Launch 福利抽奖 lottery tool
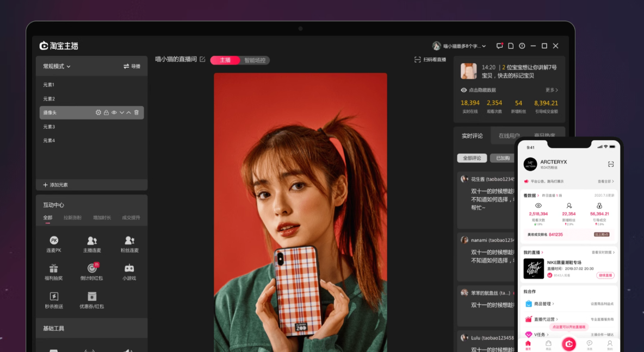644x352 pixels. tap(53, 272)
